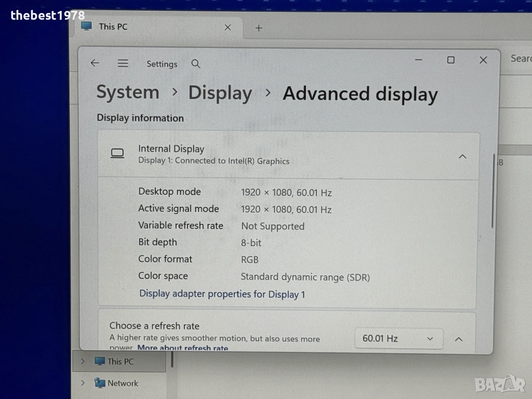
Task: Expand the This PC tree node
Action: point(83,362)
